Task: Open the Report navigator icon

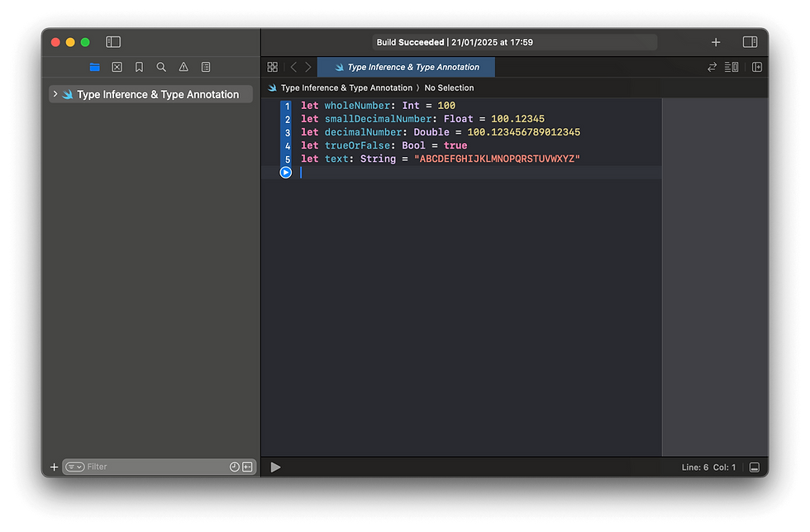Action: (x=205, y=67)
